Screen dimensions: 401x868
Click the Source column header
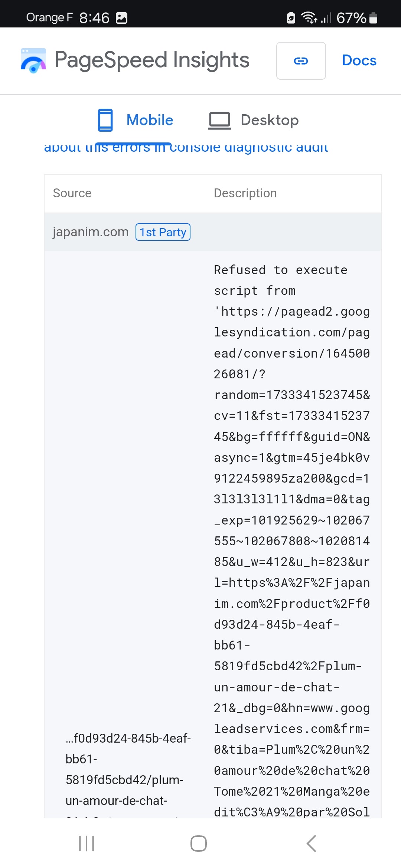pyautogui.click(x=72, y=193)
